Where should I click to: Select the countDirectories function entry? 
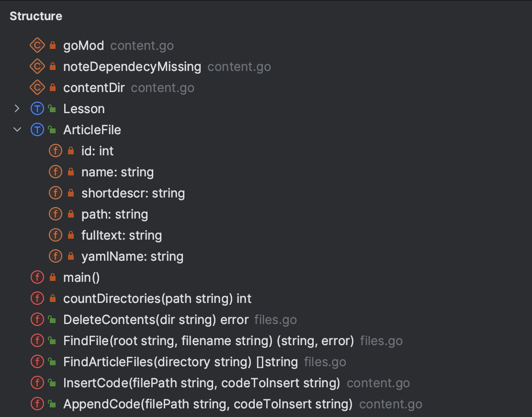pyautogui.click(x=157, y=298)
